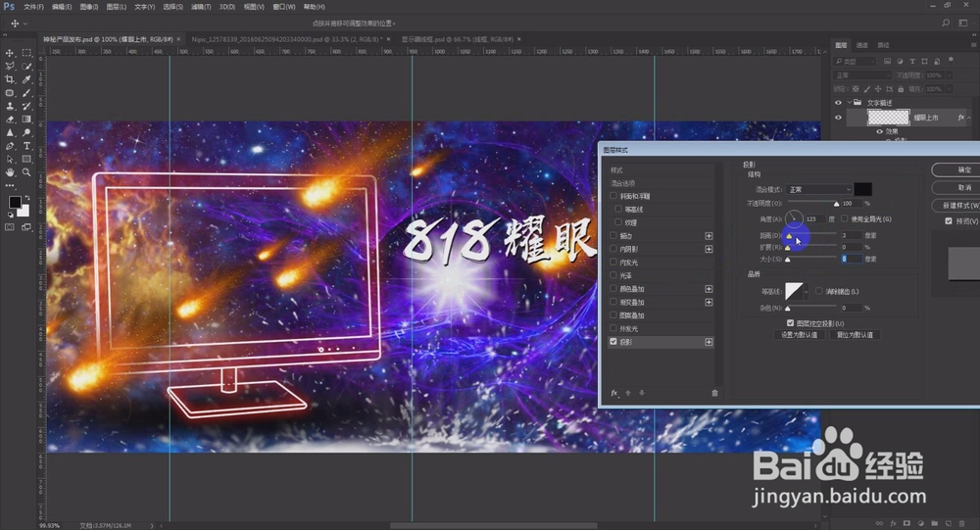This screenshot has width=980, height=530.
Task: Uncheck the Drop Shadow effect checkbox
Action: coord(613,342)
